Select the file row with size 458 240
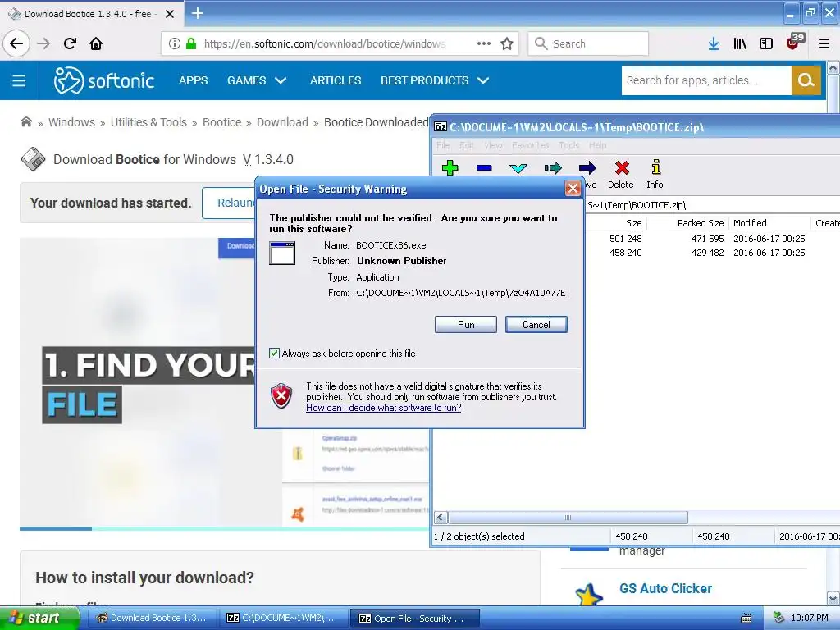Viewport: 840px width, 630px height. [x=713, y=253]
